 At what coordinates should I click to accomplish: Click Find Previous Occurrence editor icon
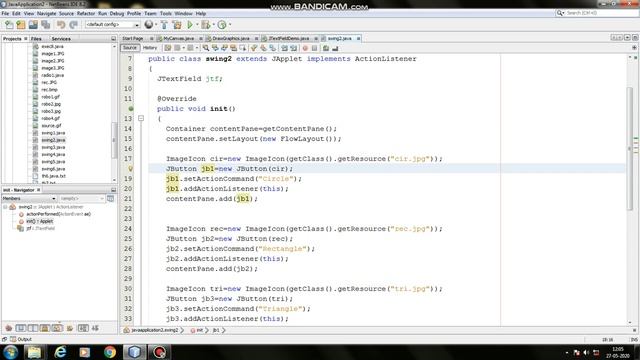point(215,48)
